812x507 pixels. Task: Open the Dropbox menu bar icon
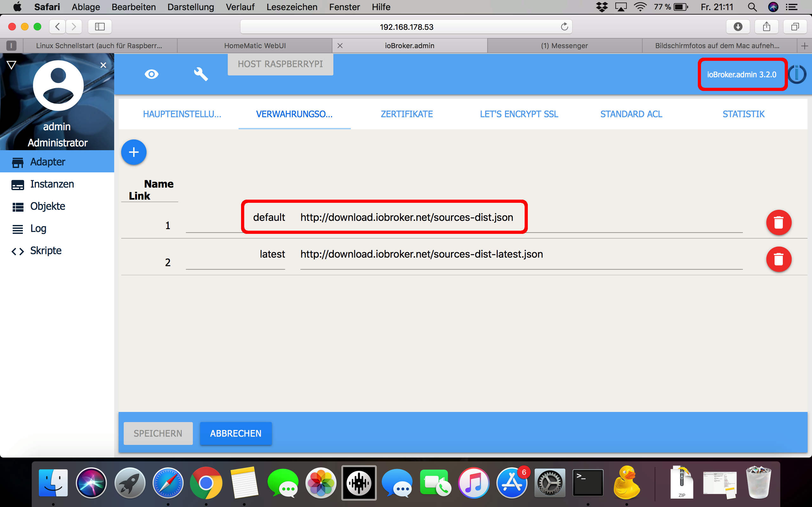tap(602, 7)
